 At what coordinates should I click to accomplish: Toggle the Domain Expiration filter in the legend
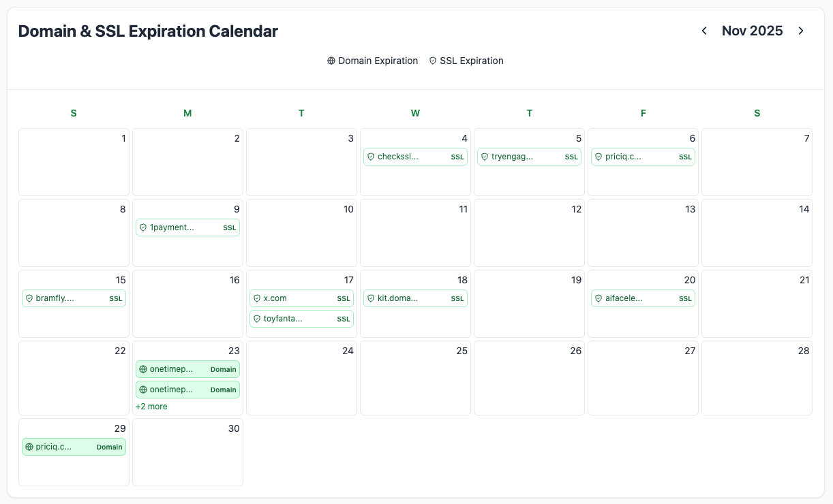pos(373,61)
